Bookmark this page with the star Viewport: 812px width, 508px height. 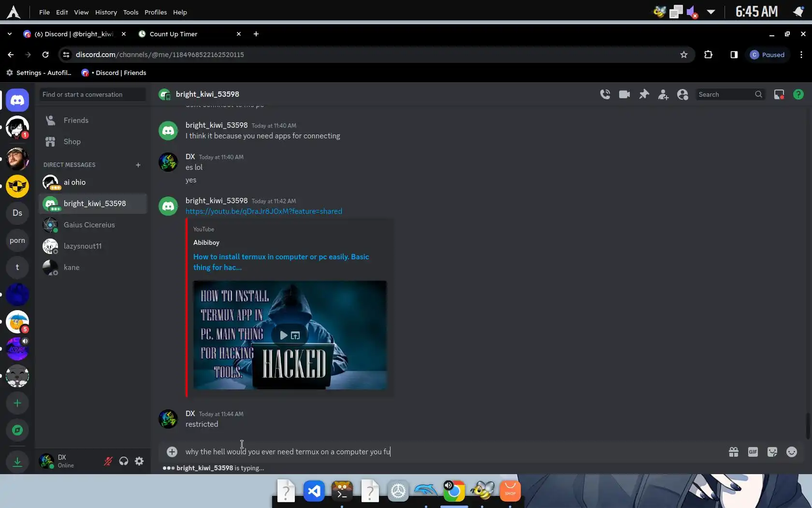684,55
